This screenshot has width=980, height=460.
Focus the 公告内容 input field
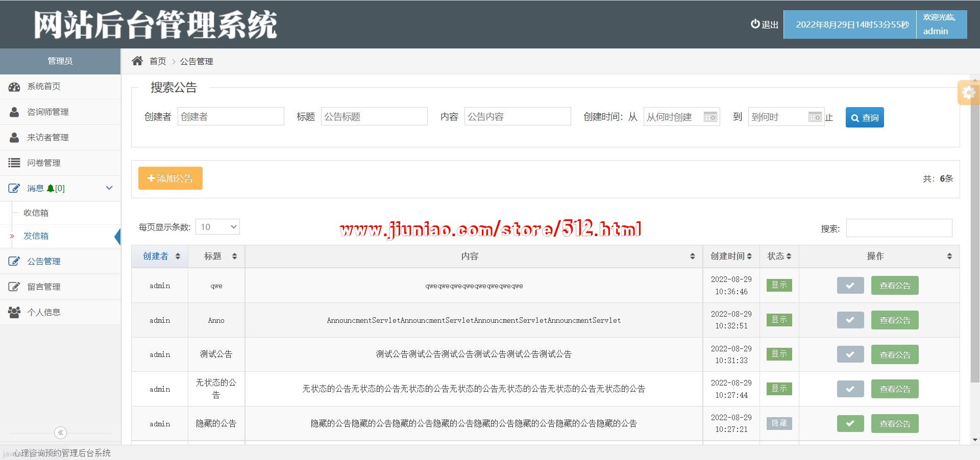518,117
